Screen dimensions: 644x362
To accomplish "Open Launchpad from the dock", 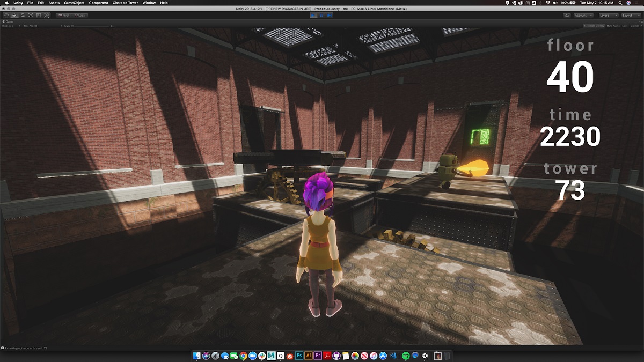I will tap(215, 356).
